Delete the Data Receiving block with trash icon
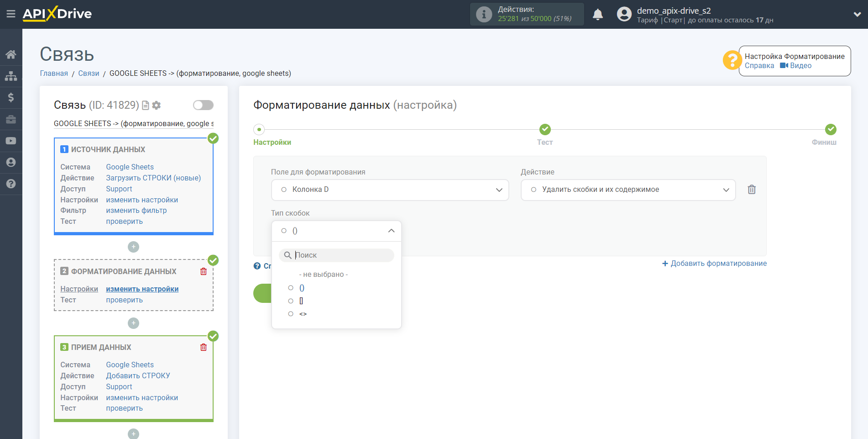This screenshot has height=439, width=868. point(204,347)
